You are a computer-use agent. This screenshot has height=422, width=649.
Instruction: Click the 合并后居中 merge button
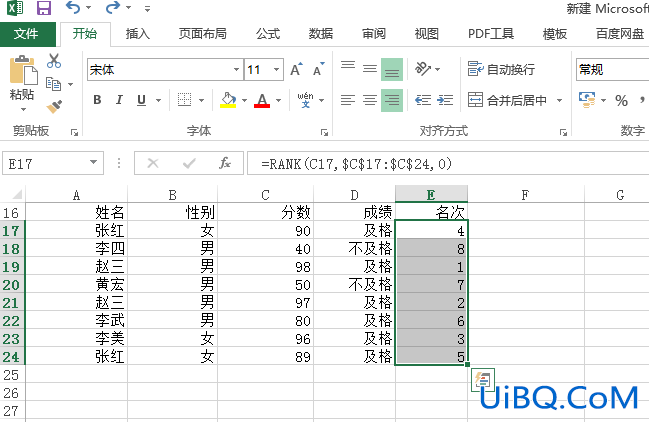point(507,100)
